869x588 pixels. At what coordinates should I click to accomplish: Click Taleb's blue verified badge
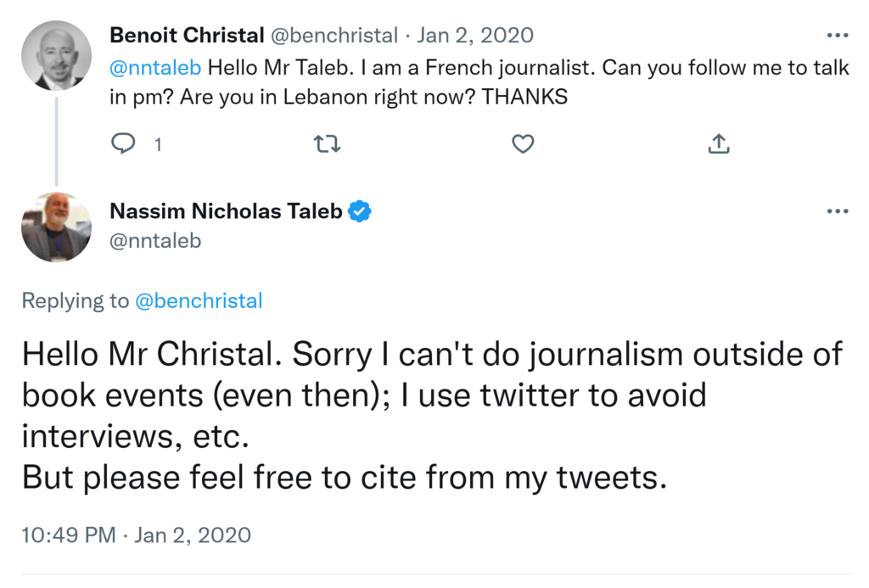pos(361,211)
